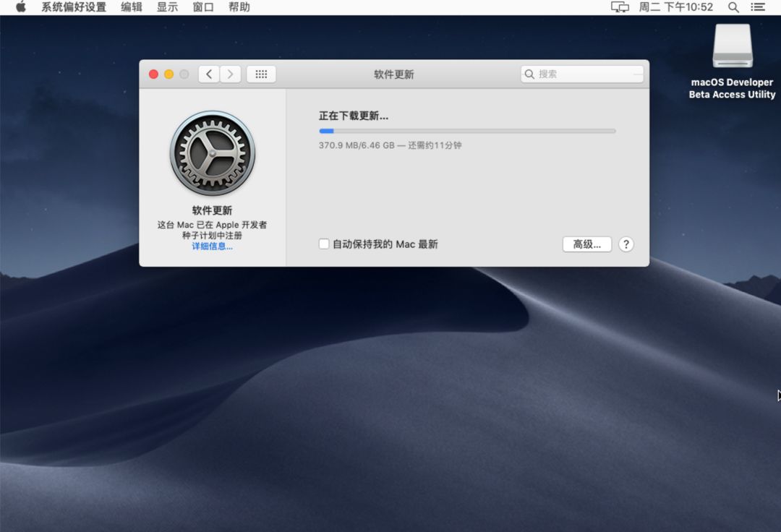This screenshot has height=532, width=781.
Task: Click the help question mark icon
Action: click(626, 244)
